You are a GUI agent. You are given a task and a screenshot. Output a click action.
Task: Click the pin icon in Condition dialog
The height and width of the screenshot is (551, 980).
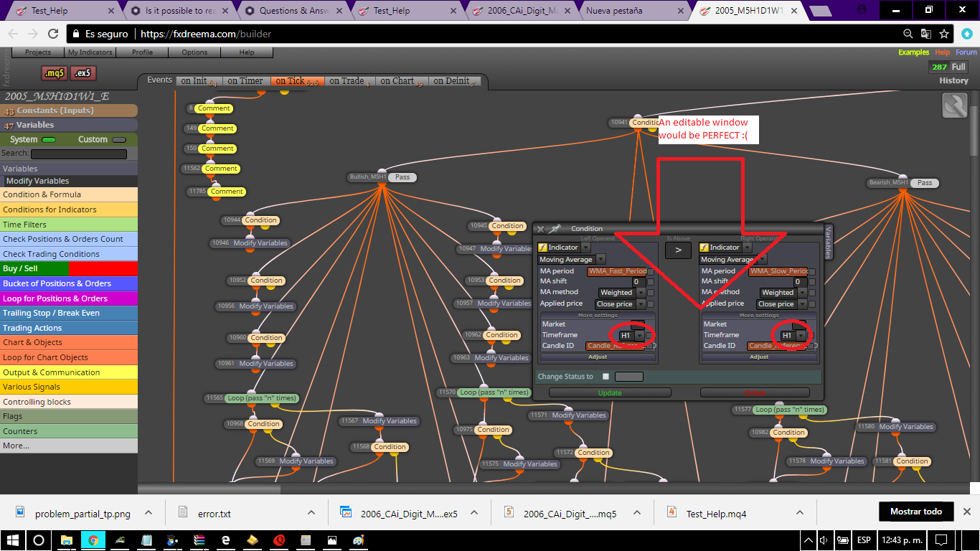[x=555, y=229]
